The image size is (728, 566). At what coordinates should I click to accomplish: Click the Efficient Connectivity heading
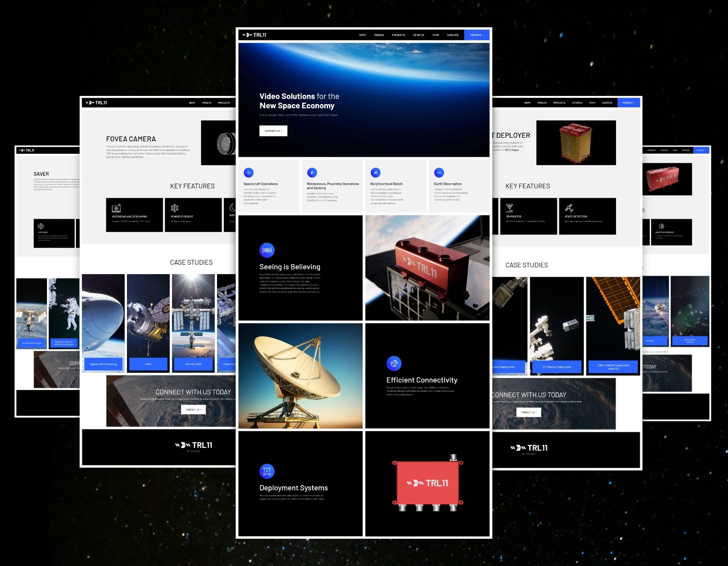422,380
